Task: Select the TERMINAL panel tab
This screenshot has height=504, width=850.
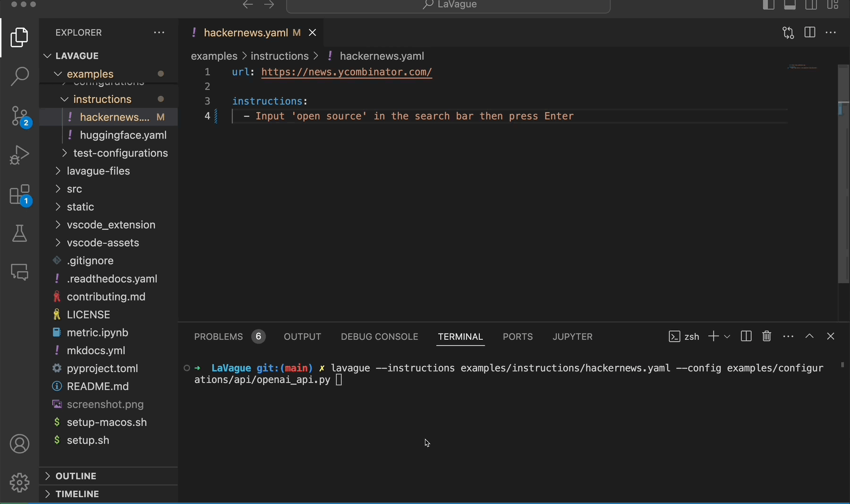Action: click(460, 336)
